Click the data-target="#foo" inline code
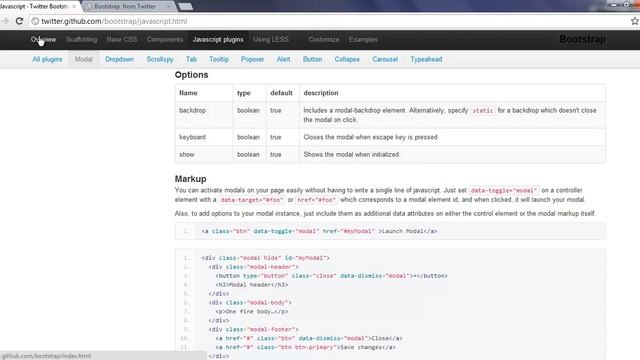Image resolution: width=640 pixels, height=360 pixels. pos(251,200)
